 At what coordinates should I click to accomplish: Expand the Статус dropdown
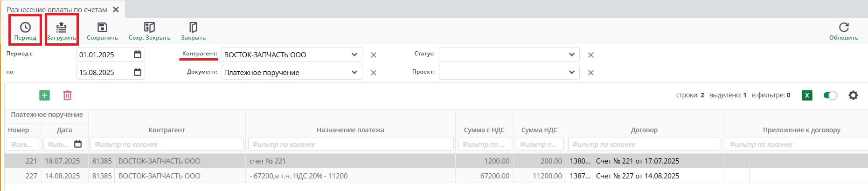[x=572, y=55]
